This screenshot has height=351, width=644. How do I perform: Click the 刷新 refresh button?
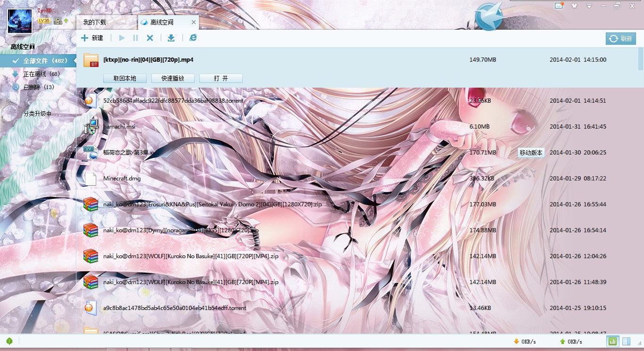pos(621,39)
